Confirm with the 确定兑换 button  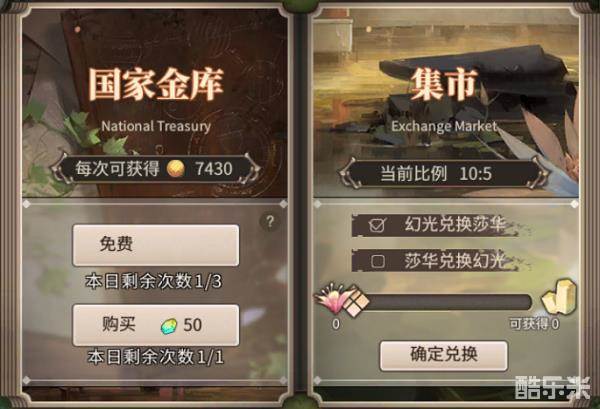click(444, 355)
